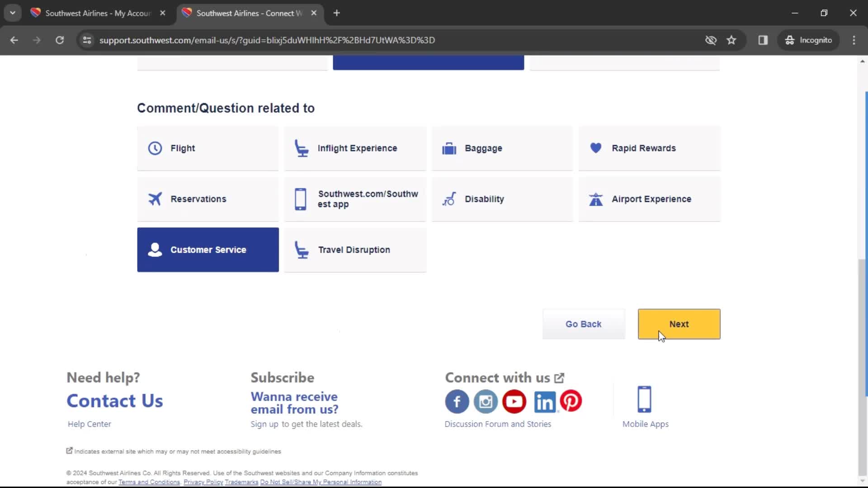Open Southwest's LinkedIn icon
Image resolution: width=868 pixels, height=488 pixels.
coord(545,402)
